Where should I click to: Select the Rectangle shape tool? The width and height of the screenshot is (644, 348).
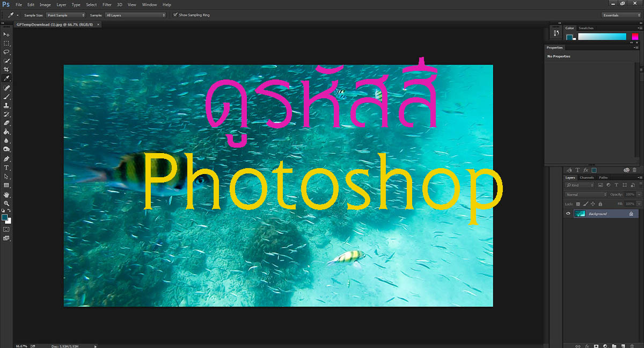pos(6,185)
